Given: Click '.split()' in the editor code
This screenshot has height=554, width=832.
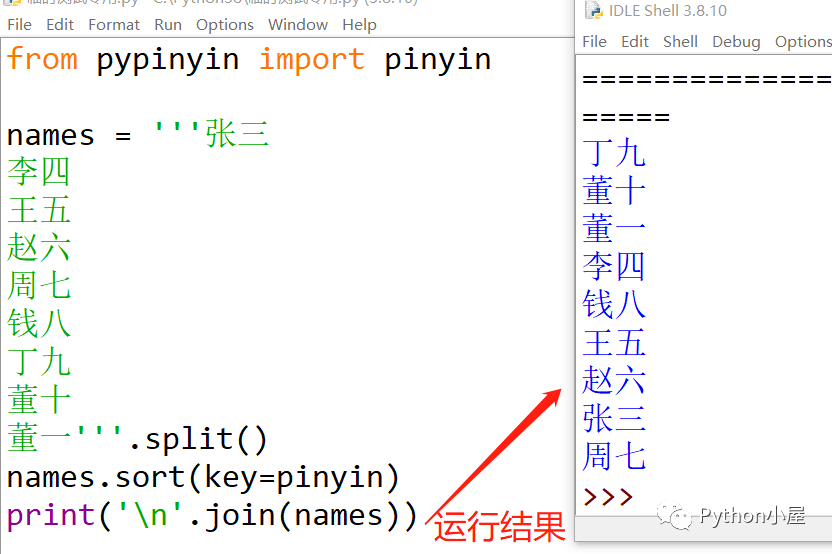Looking at the screenshot, I should [x=197, y=439].
